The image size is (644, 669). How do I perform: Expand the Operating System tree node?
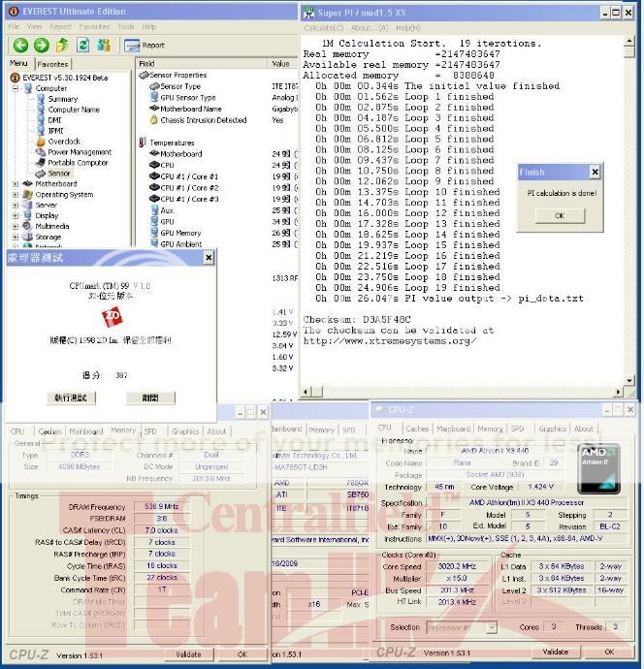[x=16, y=195]
